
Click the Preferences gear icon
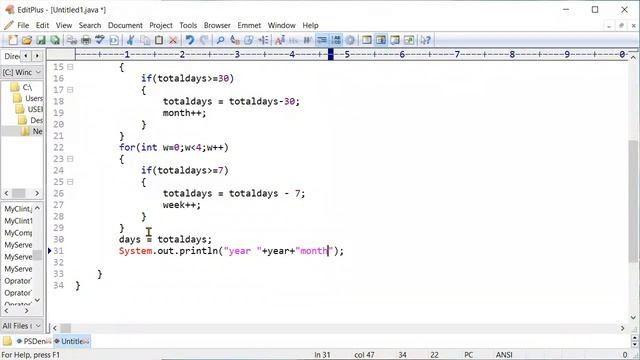(350, 40)
